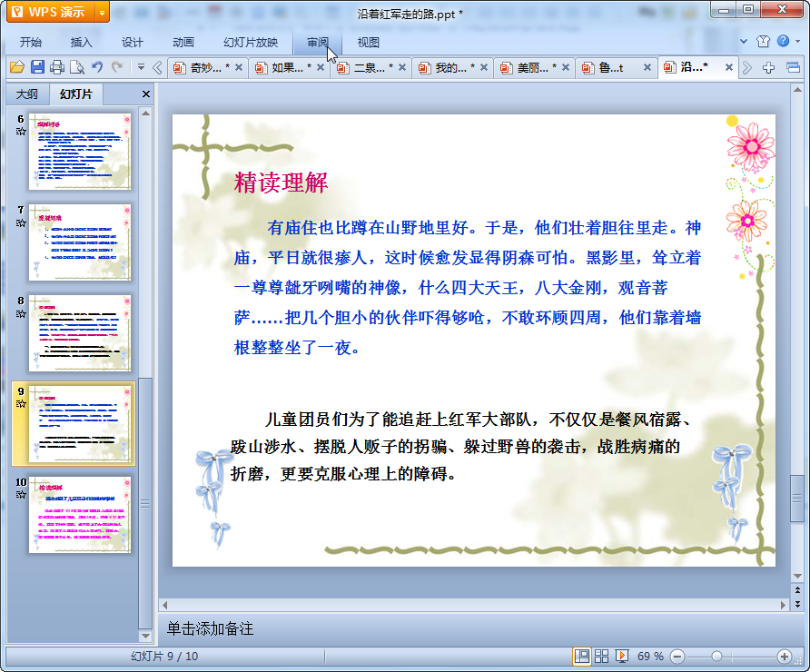The height and width of the screenshot is (672, 810).
Task: Click the animation star icon under slide 10
Action: (x=21, y=495)
